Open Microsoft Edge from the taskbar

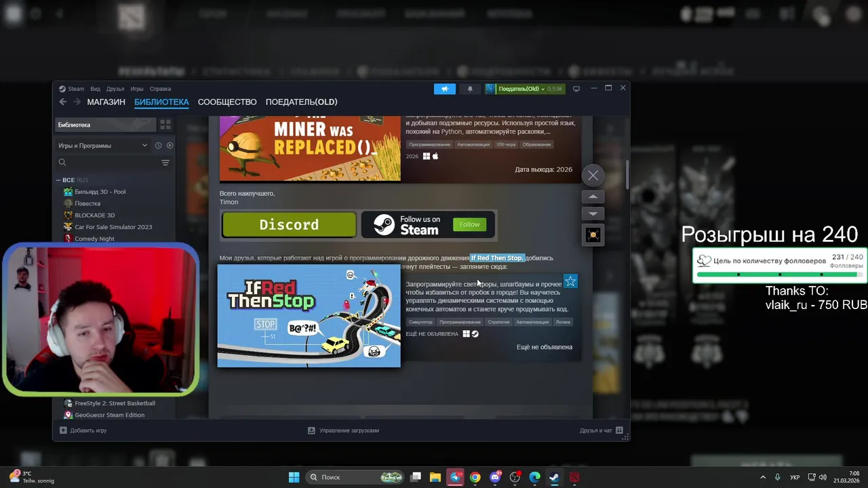coord(534,477)
